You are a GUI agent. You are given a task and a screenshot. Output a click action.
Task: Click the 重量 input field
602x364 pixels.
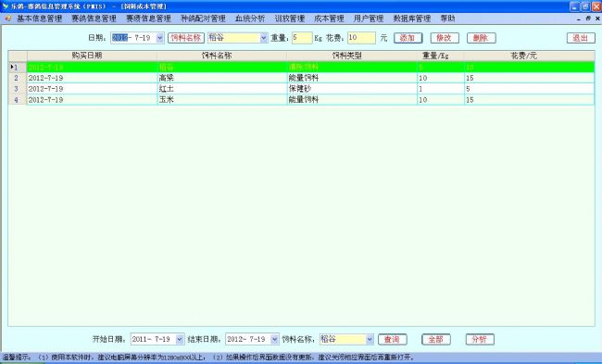302,38
